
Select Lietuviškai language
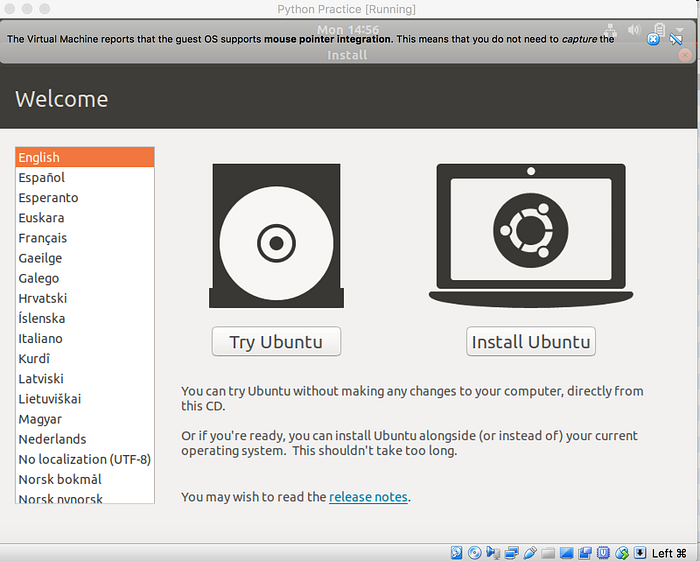[x=85, y=398]
